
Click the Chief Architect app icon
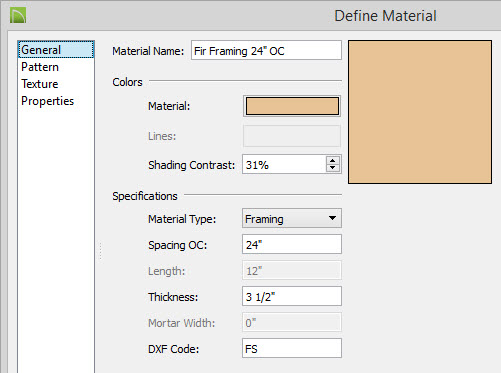18,16
